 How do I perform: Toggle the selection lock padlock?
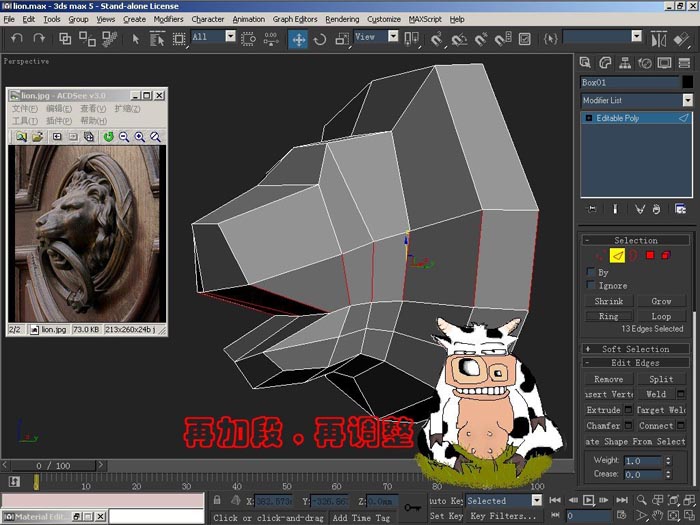(217, 500)
